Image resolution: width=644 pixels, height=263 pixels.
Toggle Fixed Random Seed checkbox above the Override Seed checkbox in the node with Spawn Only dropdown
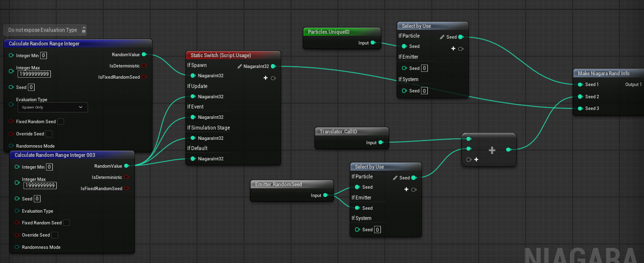click(x=61, y=121)
